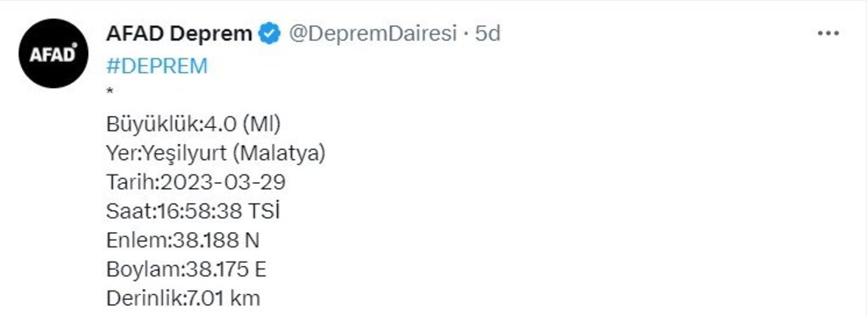Click the (Ml) magnitude type label
The width and height of the screenshot is (868, 316).
pyautogui.click(x=261, y=125)
